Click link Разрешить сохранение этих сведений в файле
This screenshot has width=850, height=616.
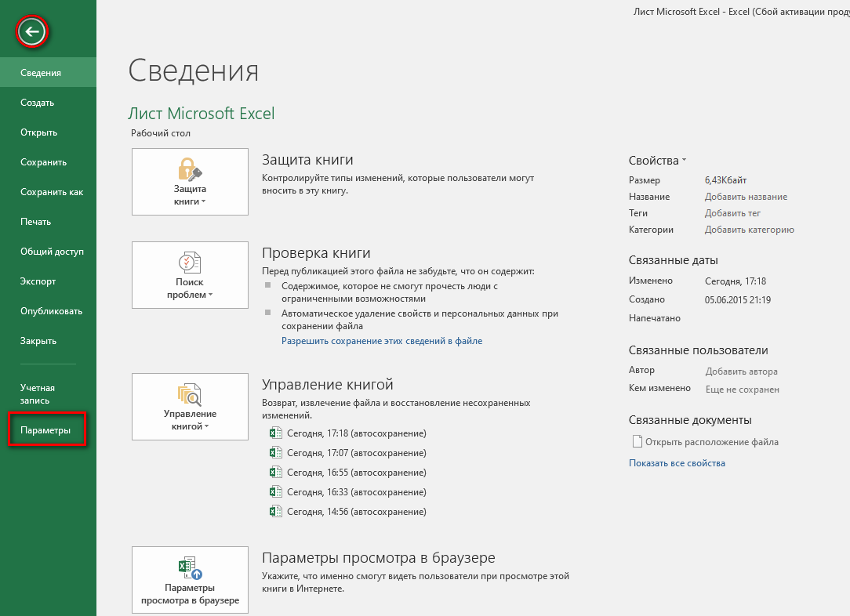(x=382, y=341)
